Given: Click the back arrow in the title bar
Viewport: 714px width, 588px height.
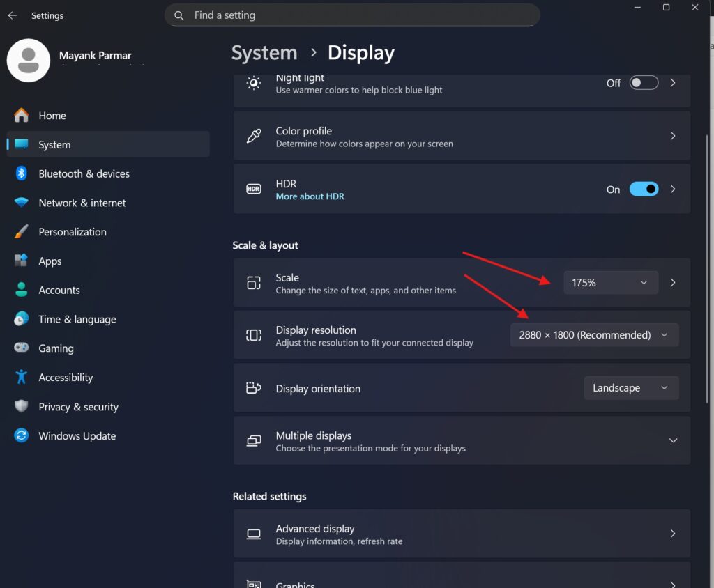Looking at the screenshot, I should click(13, 15).
